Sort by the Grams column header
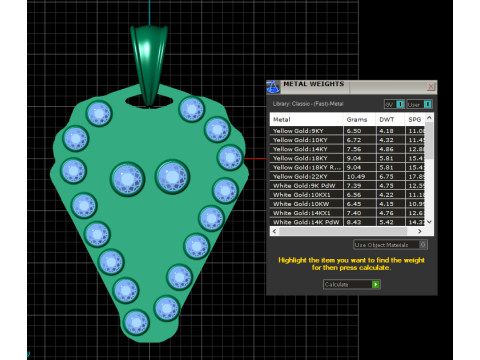480x360 pixels. (x=359, y=119)
